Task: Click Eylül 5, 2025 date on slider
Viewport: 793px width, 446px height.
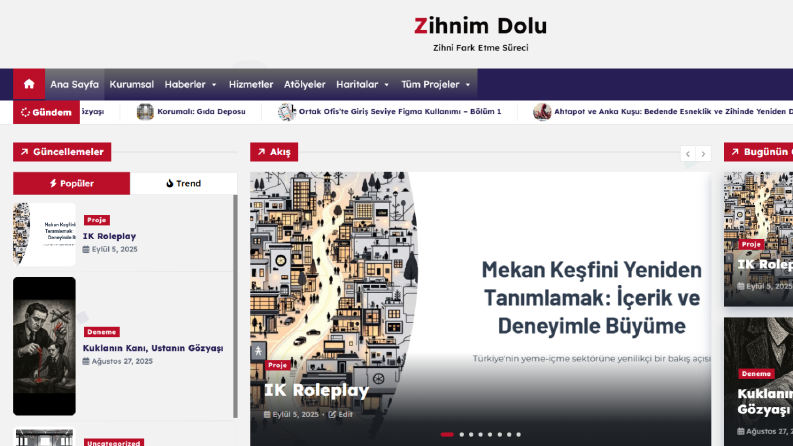Action: pos(295,415)
